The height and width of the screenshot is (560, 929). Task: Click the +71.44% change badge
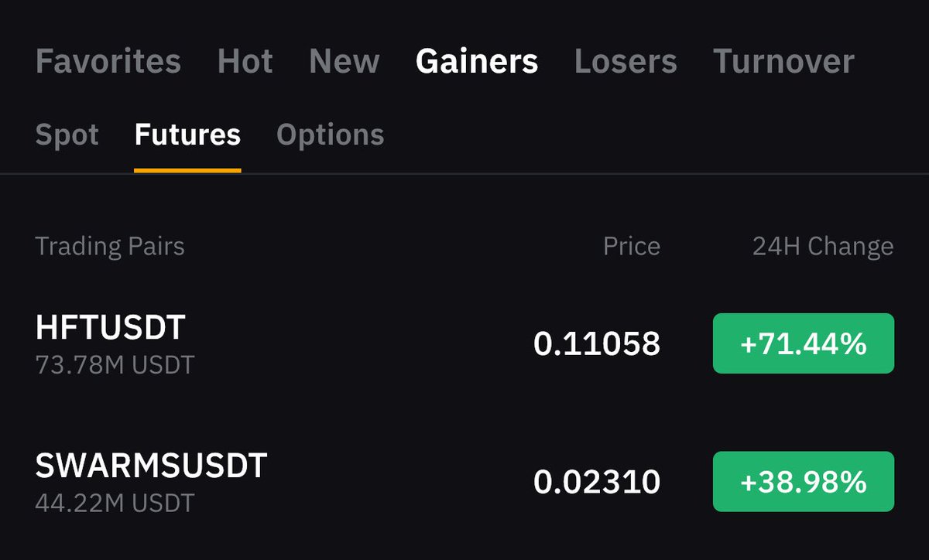coord(804,343)
